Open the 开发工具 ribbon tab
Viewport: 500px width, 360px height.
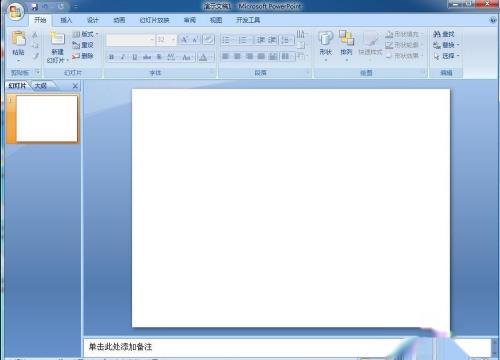tap(248, 20)
